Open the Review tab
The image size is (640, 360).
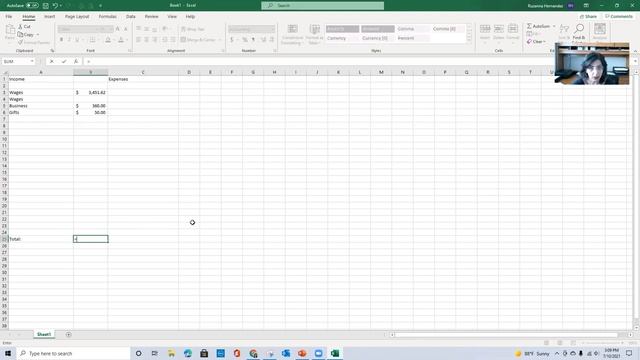[x=151, y=16]
